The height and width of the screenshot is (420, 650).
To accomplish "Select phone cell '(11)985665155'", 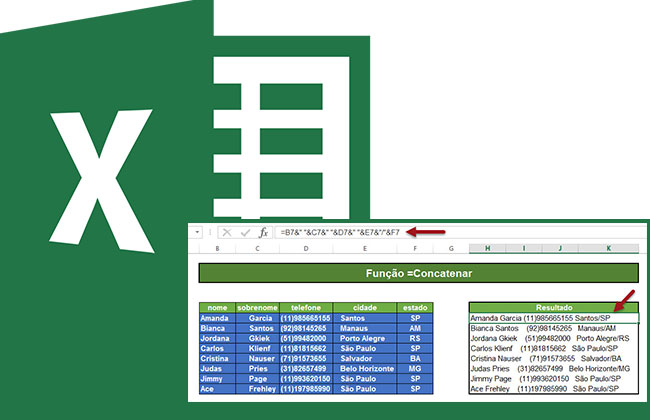I will [x=306, y=318].
